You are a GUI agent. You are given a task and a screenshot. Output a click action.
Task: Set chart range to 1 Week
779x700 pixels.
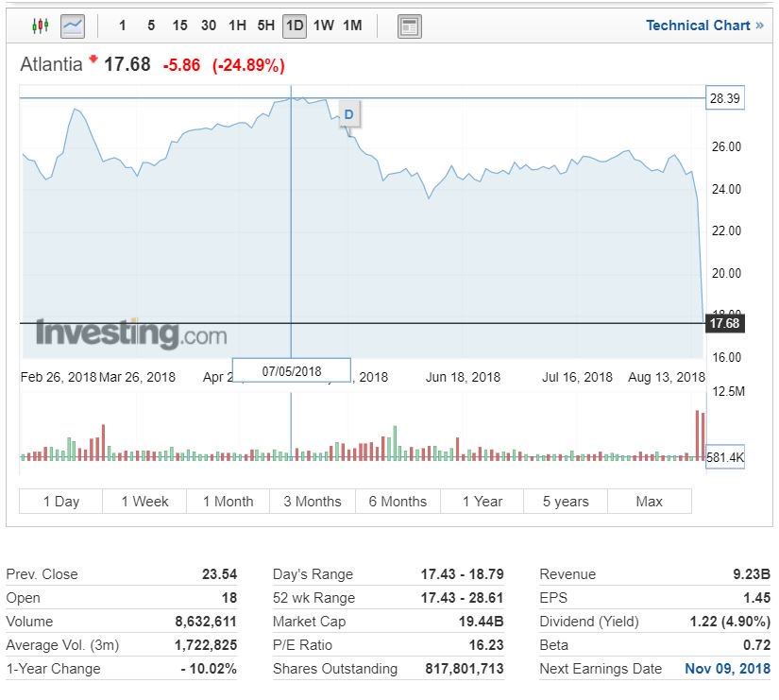point(144,501)
